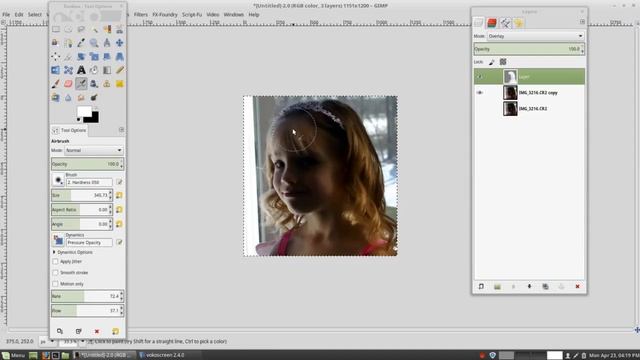
Task: Lower the layer with down arrow
Action: tap(529, 287)
